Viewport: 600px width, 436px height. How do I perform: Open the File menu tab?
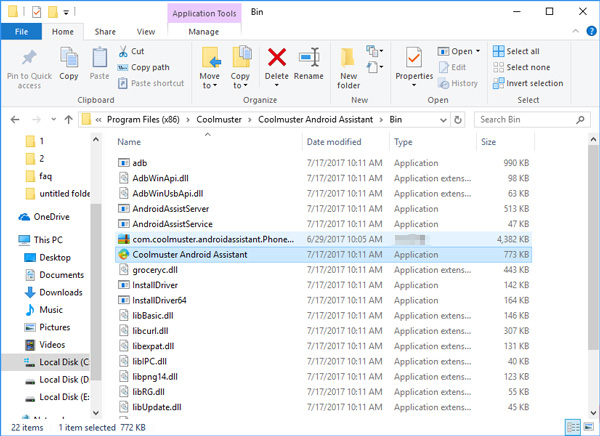coord(21,32)
